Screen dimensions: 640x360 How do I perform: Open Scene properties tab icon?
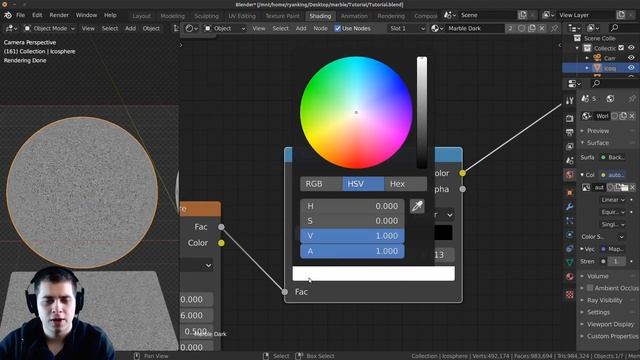(x=569, y=160)
